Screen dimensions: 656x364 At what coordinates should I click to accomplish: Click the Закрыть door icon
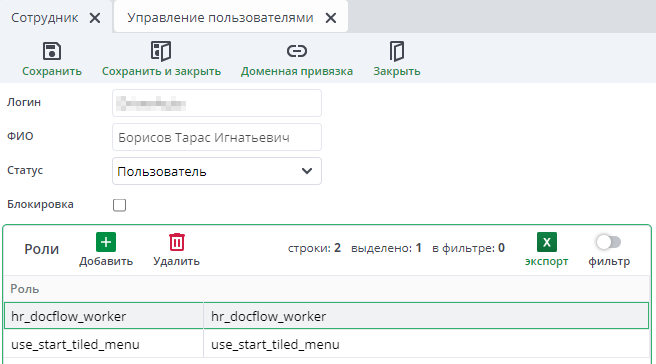(397, 51)
